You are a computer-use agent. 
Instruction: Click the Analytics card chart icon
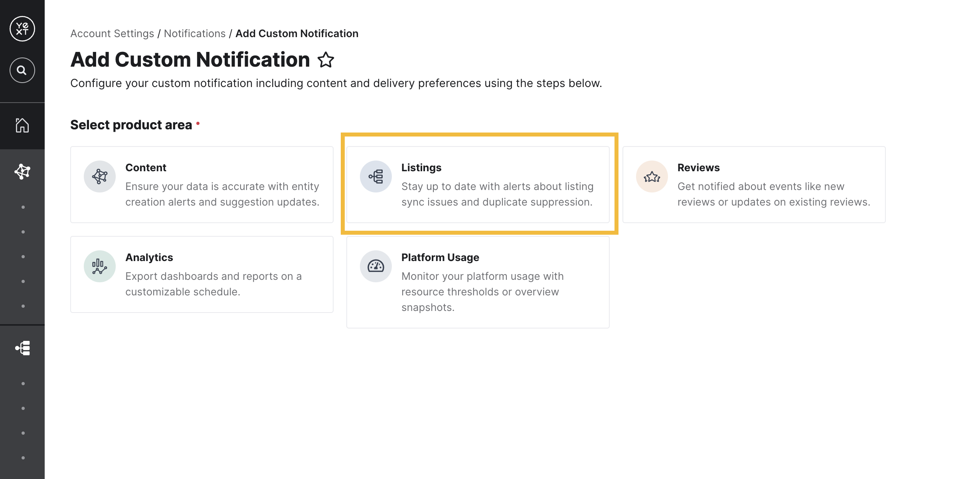coord(100,266)
